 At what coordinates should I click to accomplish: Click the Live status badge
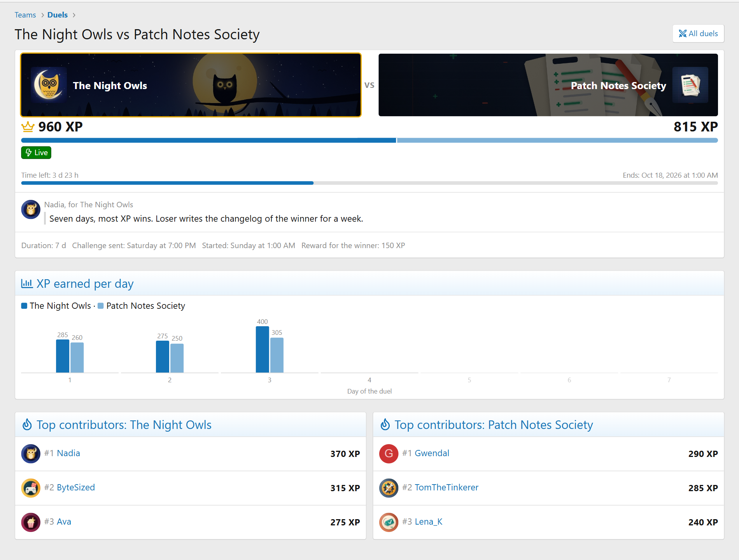point(36,152)
